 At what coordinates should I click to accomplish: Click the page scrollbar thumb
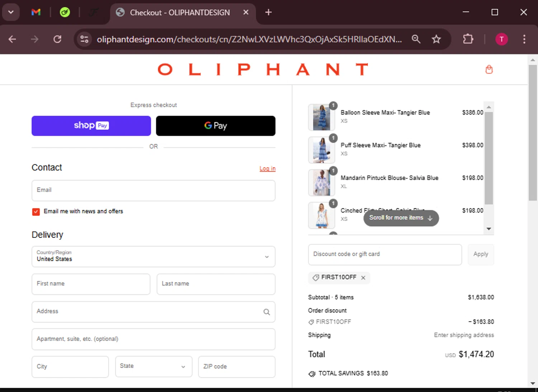pyautogui.click(x=533, y=133)
